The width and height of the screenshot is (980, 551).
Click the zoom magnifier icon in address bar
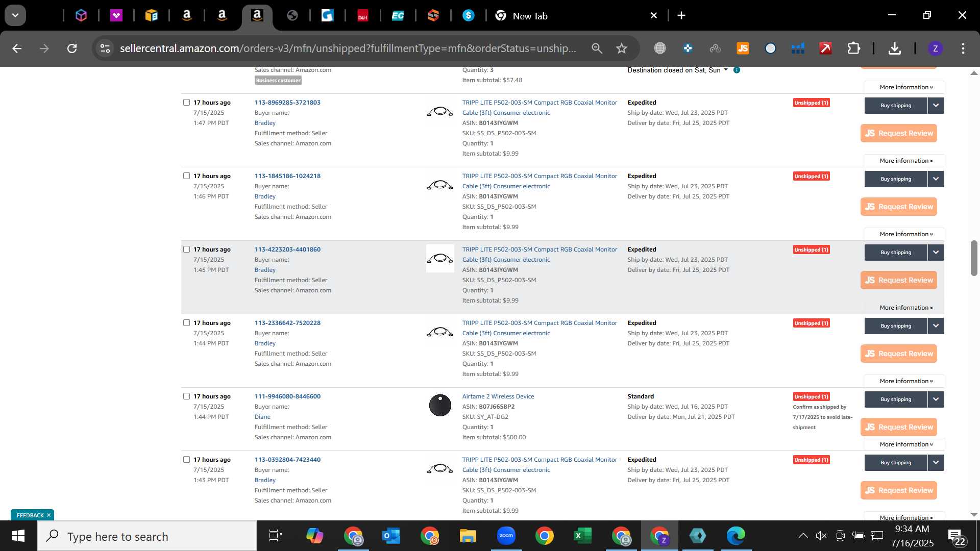[597, 48]
